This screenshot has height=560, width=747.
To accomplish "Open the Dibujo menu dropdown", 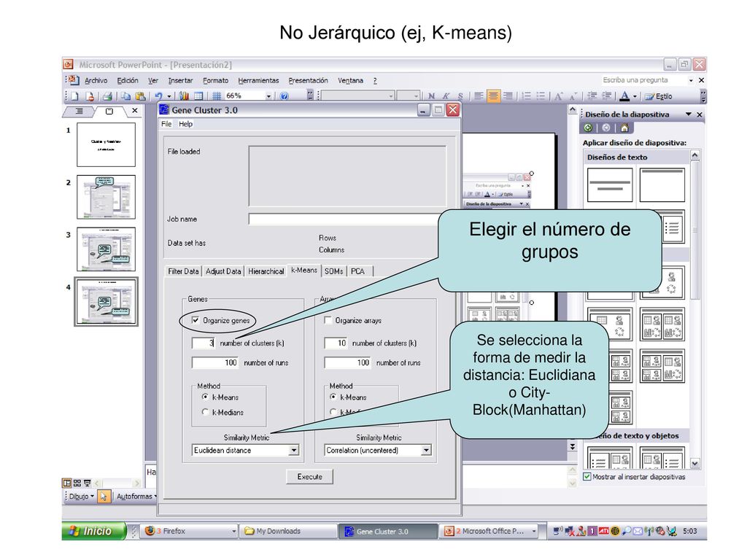I will coord(82,496).
